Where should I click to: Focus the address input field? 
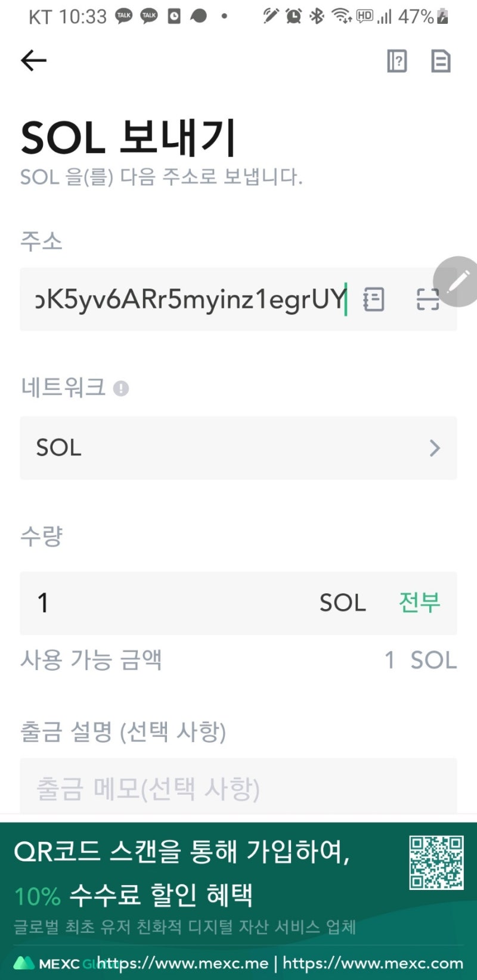click(x=191, y=299)
